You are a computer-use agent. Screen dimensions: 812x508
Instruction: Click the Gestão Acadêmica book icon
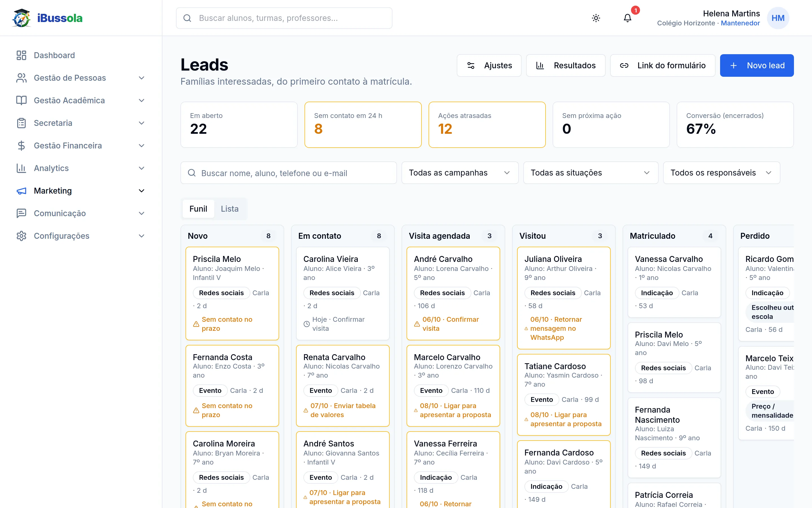tap(21, 100)
